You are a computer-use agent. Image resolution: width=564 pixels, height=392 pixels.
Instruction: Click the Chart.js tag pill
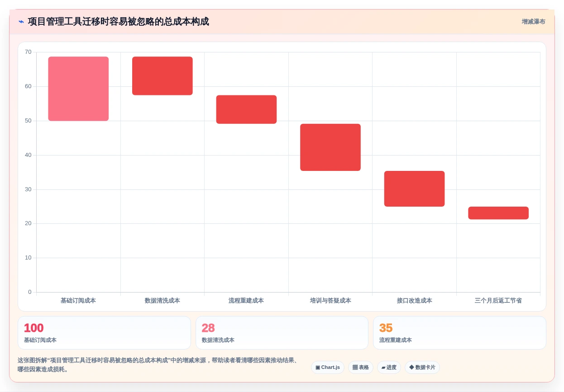point(328,367)
